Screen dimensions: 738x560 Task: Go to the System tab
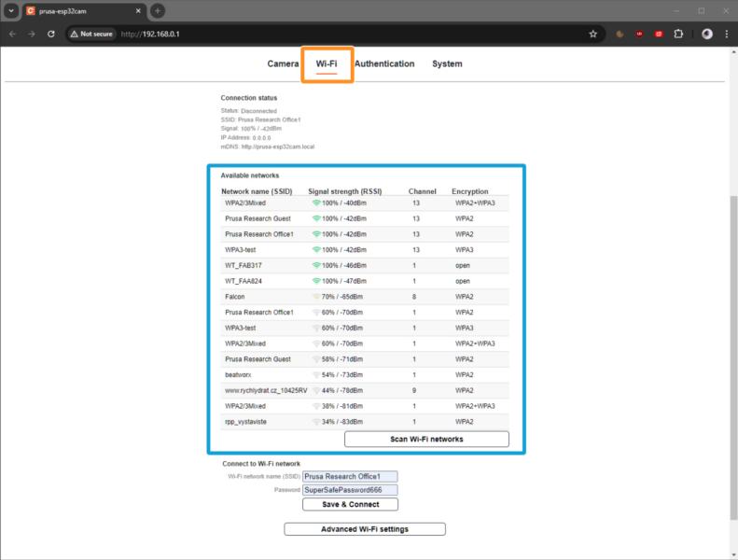click(447, 64)
